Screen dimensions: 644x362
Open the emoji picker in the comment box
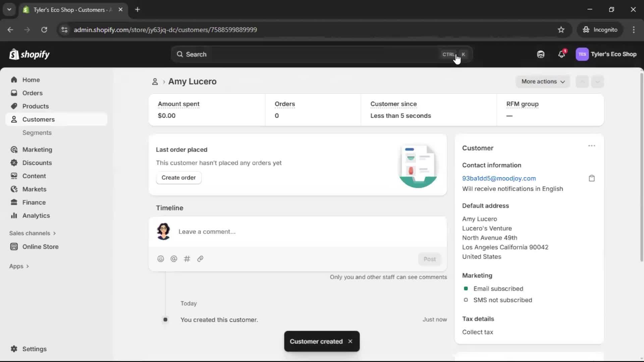tap(161, 259)
